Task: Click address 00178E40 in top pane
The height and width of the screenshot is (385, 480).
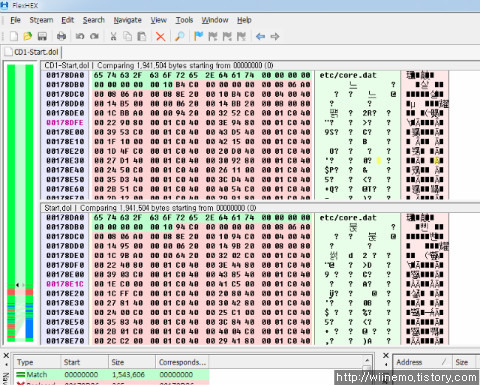Action: tap(65, 170)
